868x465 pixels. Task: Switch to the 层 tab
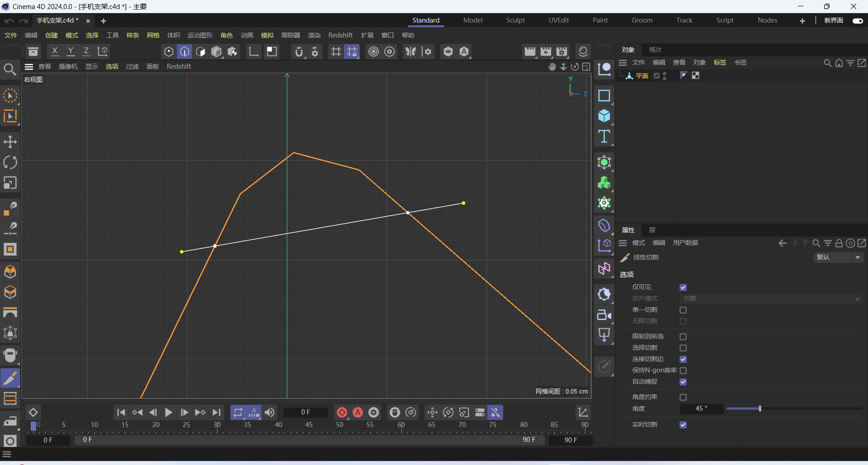[652, 230]
